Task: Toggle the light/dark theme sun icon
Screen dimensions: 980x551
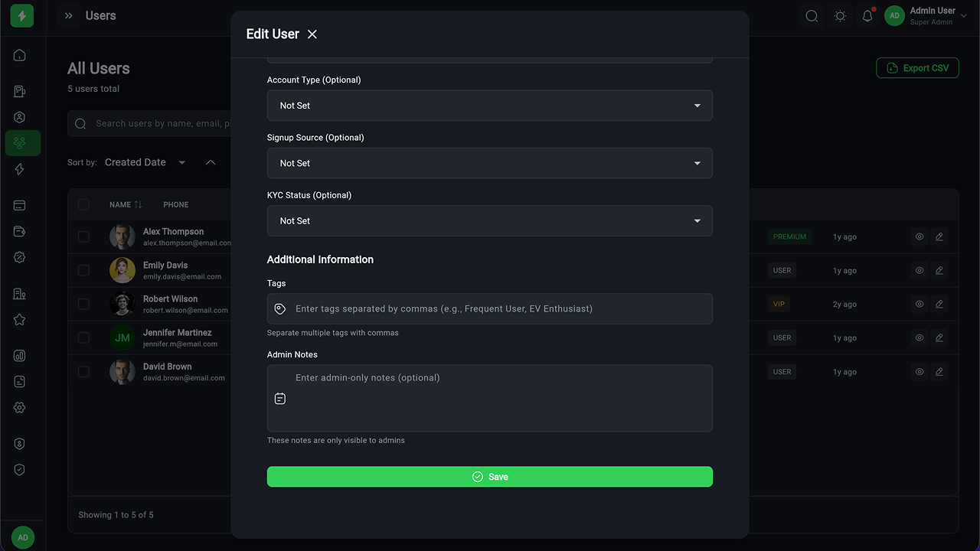Action: coord(840,16)
